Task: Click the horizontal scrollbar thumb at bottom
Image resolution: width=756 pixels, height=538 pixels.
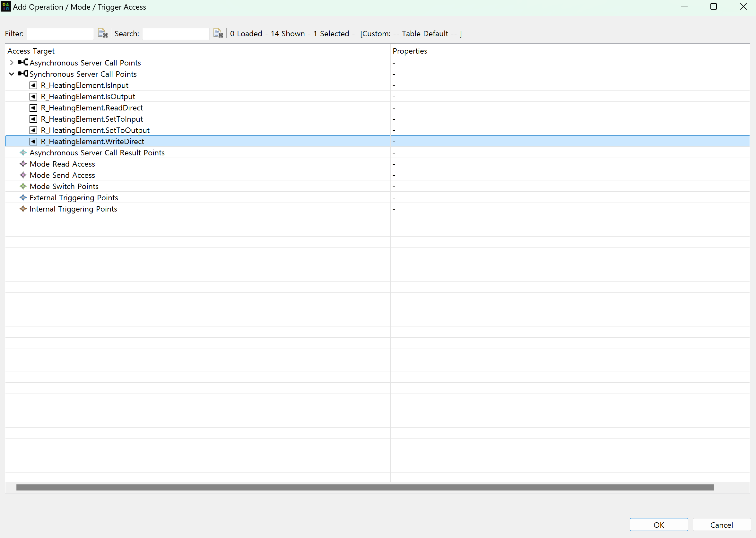Action: tap(365, 487)
